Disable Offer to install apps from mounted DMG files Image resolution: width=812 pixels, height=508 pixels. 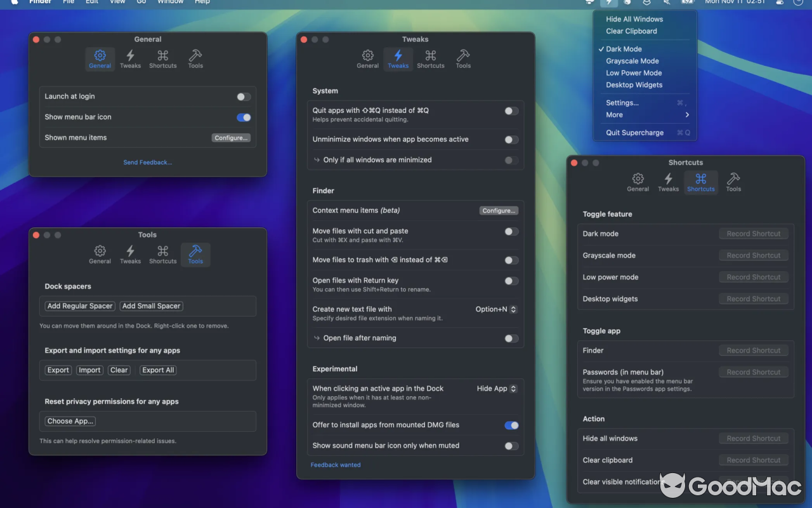(x=511, y=425)
